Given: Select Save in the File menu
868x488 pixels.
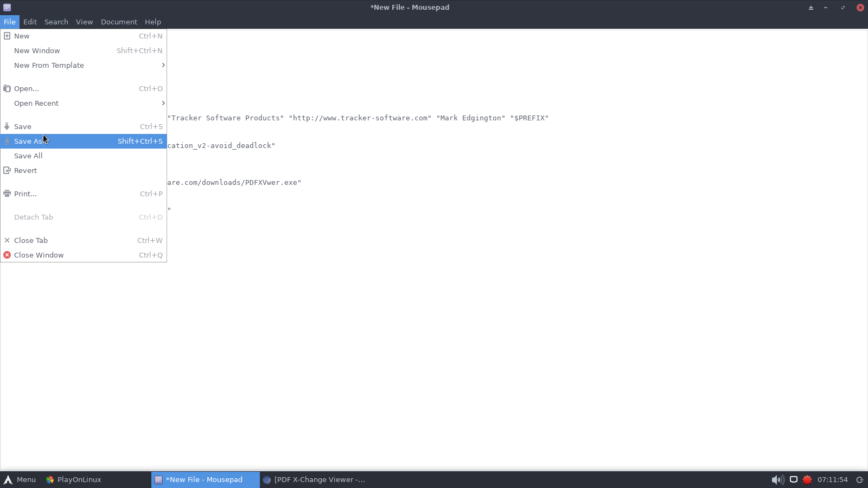Looking at the screenshot, I should tap(84, 126).
